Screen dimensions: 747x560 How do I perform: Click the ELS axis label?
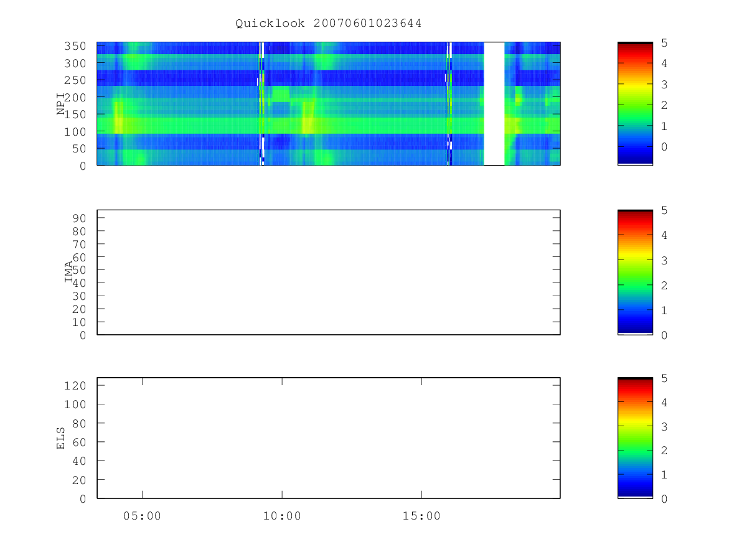(62, 438)
